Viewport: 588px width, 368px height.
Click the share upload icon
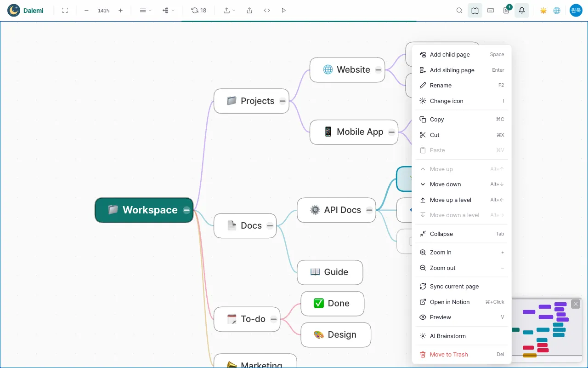click(x=249, y=10)
